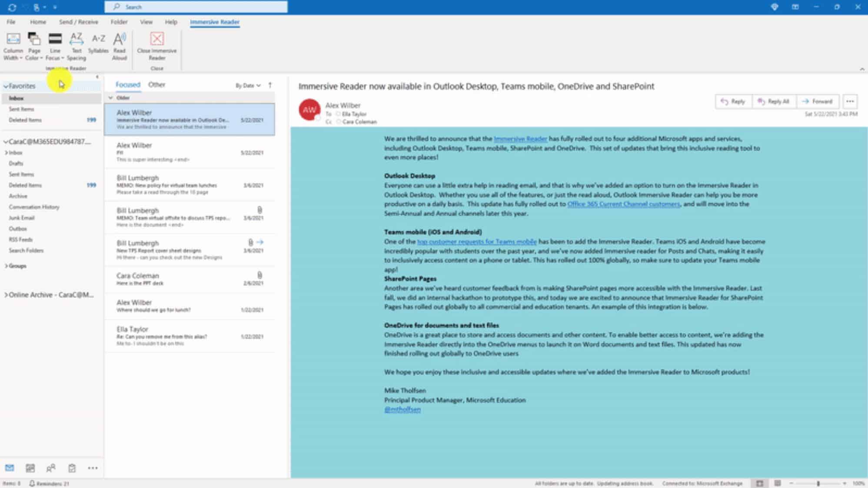Collapse the Favorites section
The width and height of the screenshot is (868, 488).
[6, 86]
